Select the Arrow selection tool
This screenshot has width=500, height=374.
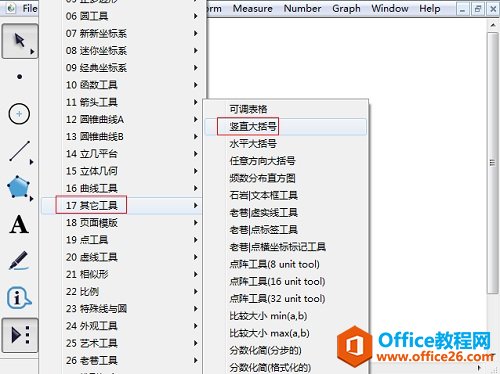point(19,41)
